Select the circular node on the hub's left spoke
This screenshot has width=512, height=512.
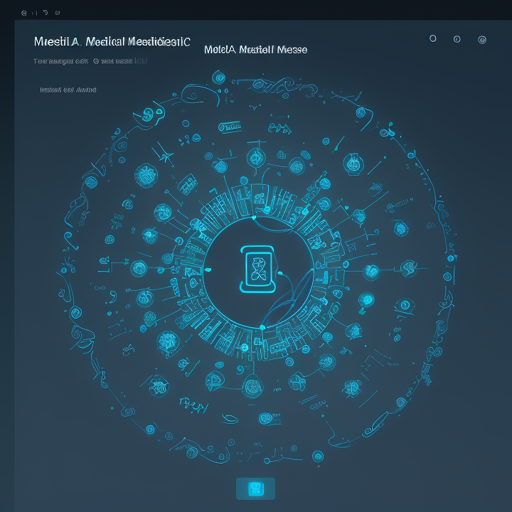tap(139, 269)
